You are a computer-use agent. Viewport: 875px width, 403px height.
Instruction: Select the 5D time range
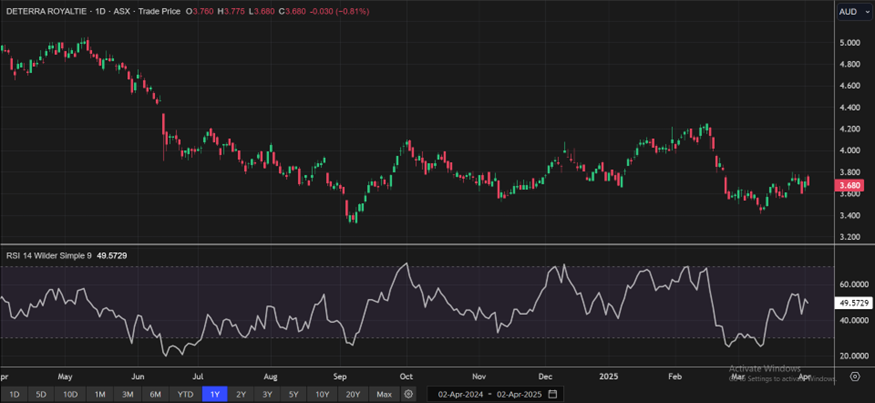point(41,394)
